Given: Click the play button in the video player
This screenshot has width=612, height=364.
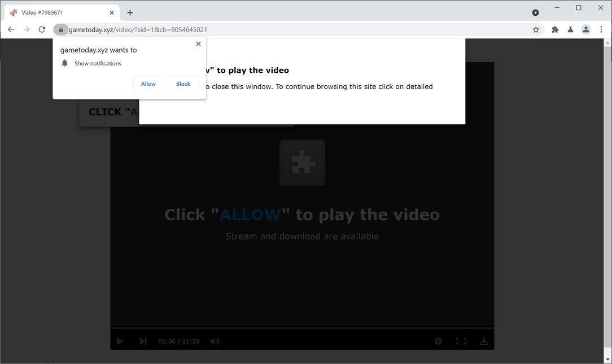Looking at the screenshot, I should pyautogui.click(x=120, y=341).
